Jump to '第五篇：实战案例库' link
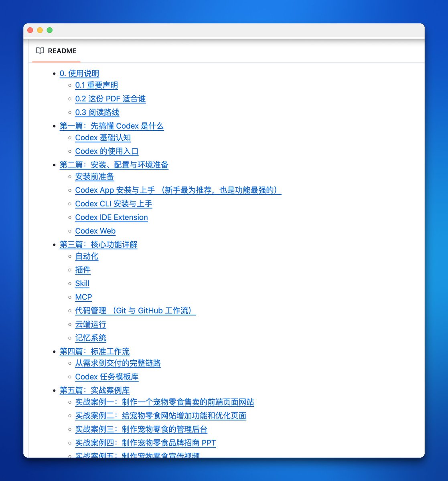Viewport: 448px width, 481px height. (95, 390)
